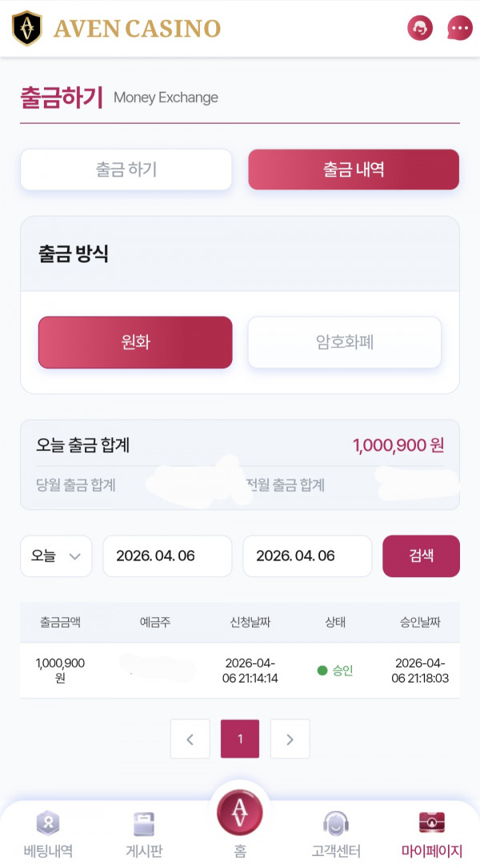Open the 출금 내역 tab
The height and width of the screenshot is (868, 480).
[x=354, y=169]
